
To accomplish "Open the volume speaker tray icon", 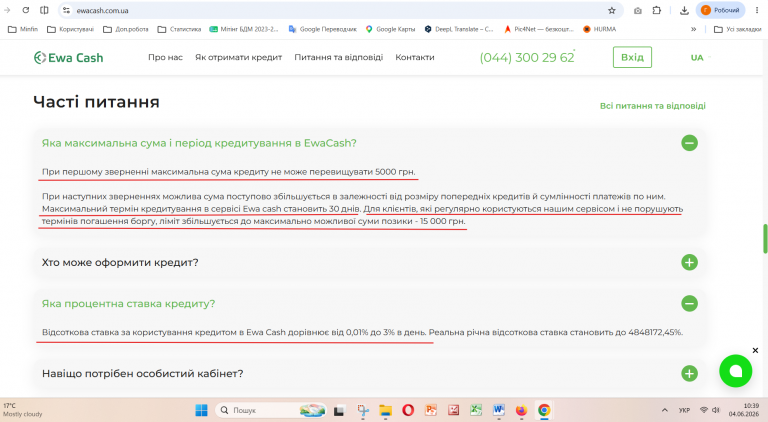I will tap(716, 410).
